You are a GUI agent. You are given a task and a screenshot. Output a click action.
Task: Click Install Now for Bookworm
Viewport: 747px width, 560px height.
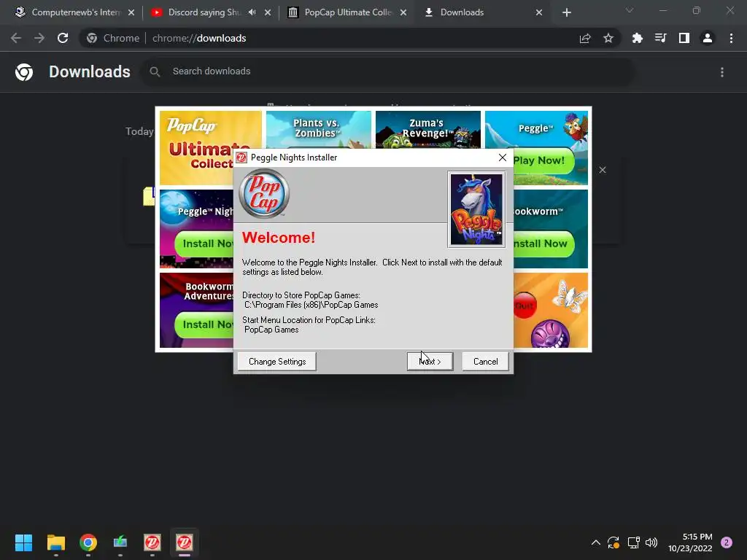(543, 244)
